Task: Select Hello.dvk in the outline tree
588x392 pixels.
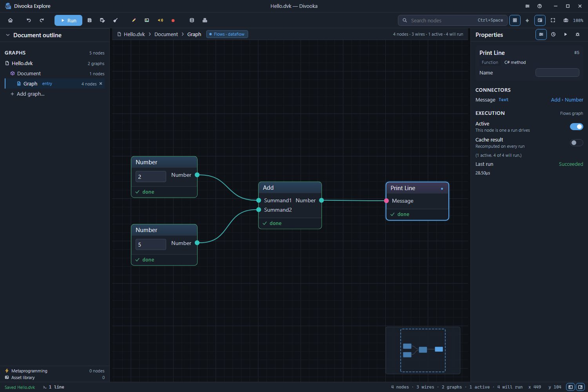Action: [x=54, y=63]
